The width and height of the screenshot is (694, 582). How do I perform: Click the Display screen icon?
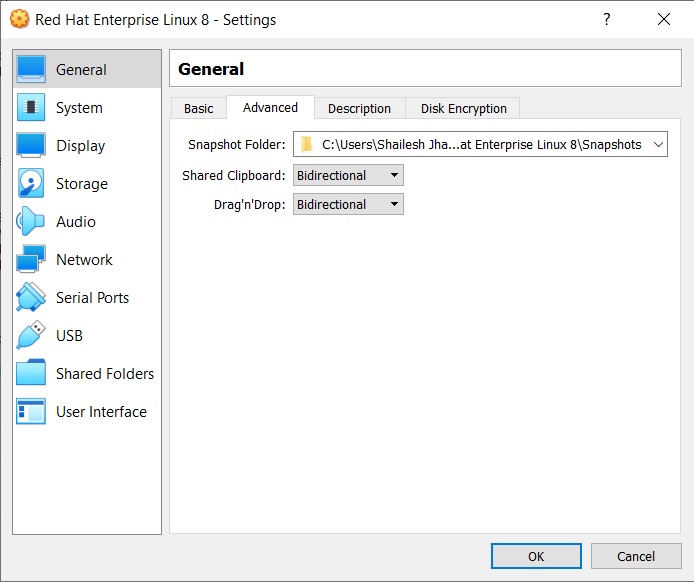tap(31, 145)
